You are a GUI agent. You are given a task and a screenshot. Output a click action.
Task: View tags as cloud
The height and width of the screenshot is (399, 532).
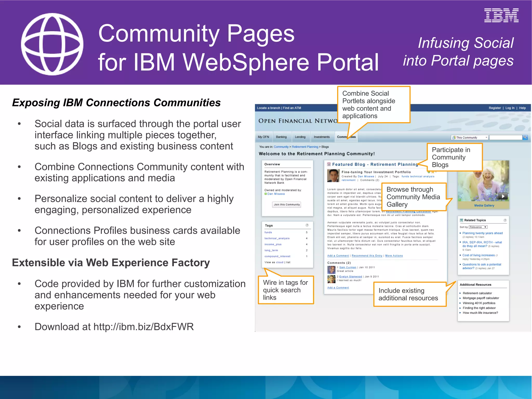pyautogui.click(x=280, y=262)
